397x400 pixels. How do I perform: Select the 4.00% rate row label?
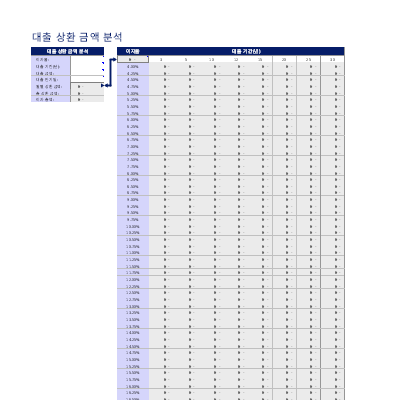(133, 66)
